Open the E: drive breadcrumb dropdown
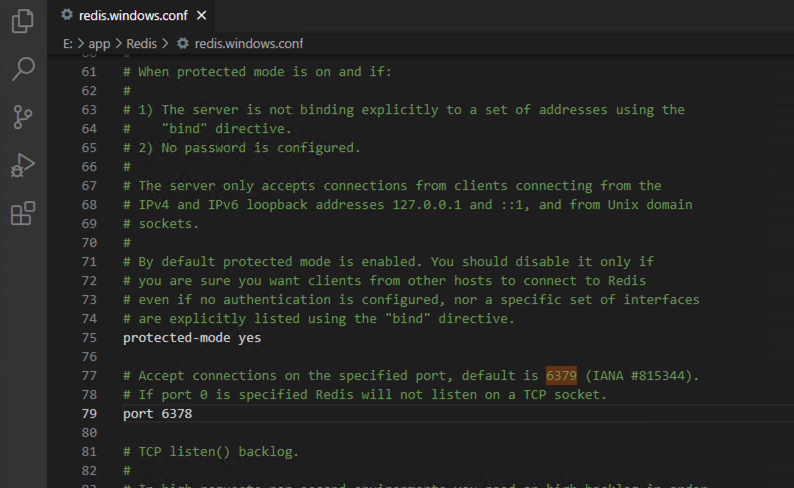The image size is (794, 488). pos(68,44)
